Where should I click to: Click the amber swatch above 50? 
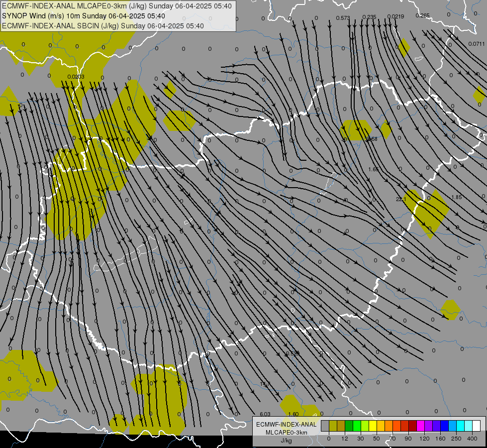pyautogui.click(x=381, y=426)
